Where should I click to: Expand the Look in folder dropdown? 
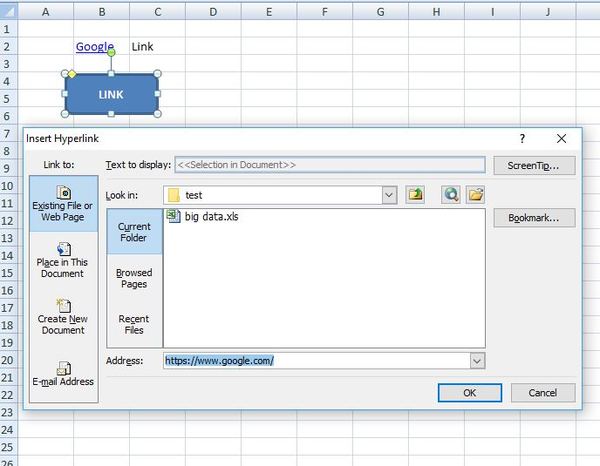pyautogui.click(x=389, y=195)
